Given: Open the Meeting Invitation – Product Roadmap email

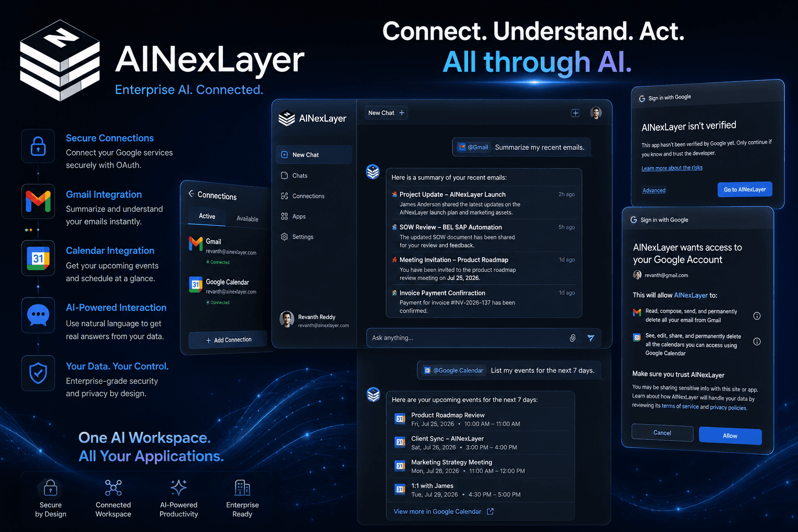Looking at the screenshot, I should (x=483, y=269).
